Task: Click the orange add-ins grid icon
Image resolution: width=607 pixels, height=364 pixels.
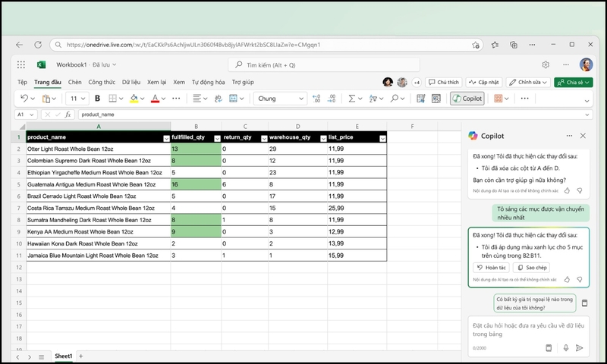Action: (498, 99)
